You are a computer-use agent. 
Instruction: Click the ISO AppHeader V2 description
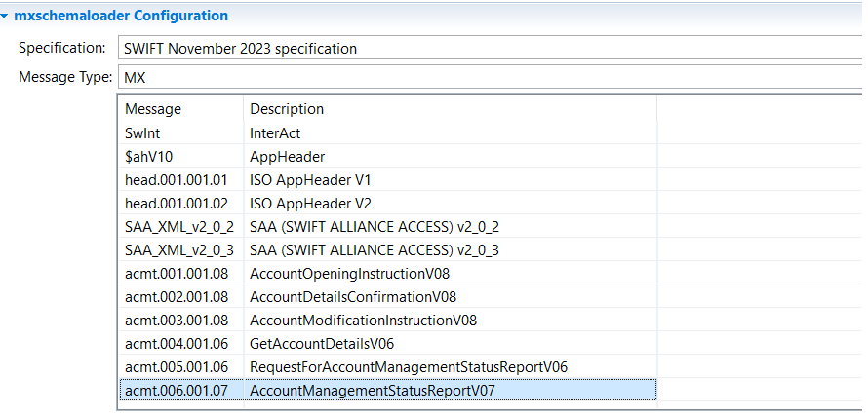tap(310, 203)
